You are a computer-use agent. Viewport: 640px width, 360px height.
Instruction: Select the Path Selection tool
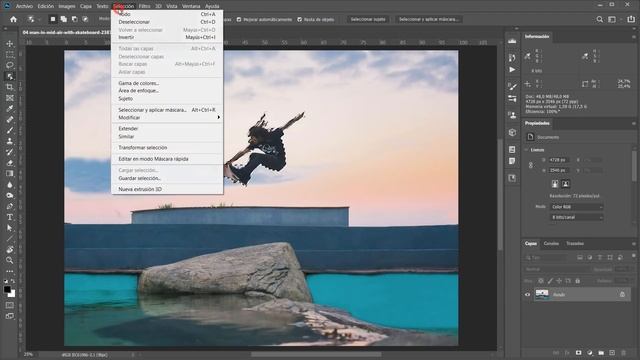9,228
